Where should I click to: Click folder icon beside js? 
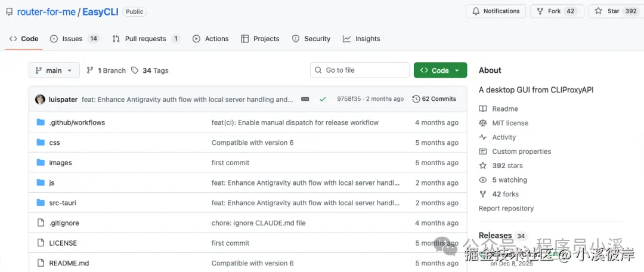coord(41,183)
